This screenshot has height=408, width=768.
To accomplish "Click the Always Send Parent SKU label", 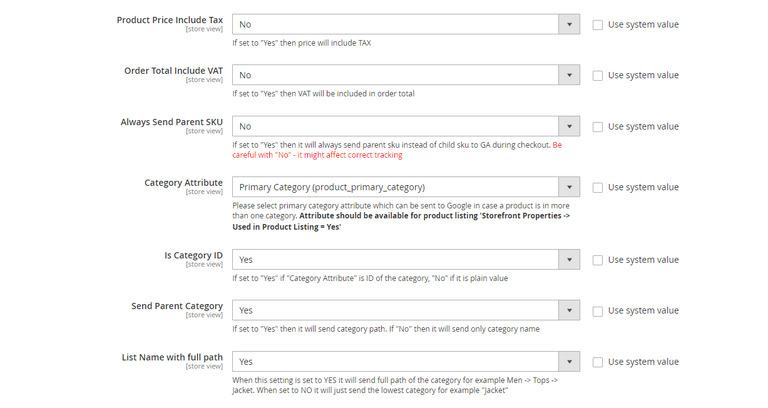I will (x=171, y=122).
